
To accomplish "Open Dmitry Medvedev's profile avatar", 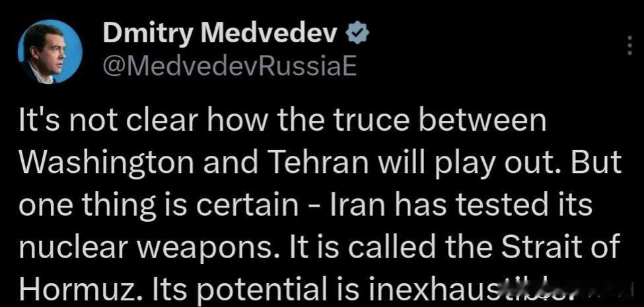I will tap(50, 51).
